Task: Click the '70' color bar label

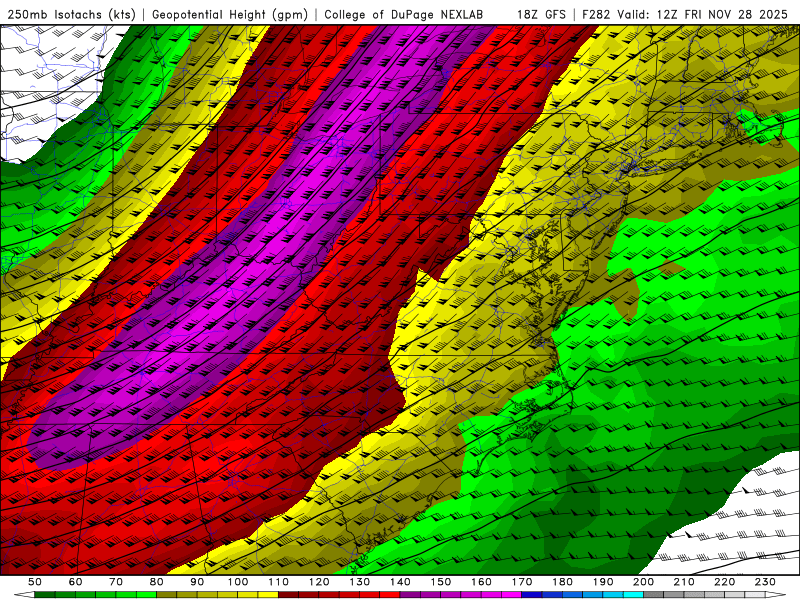Action: (x=116, y=582)
